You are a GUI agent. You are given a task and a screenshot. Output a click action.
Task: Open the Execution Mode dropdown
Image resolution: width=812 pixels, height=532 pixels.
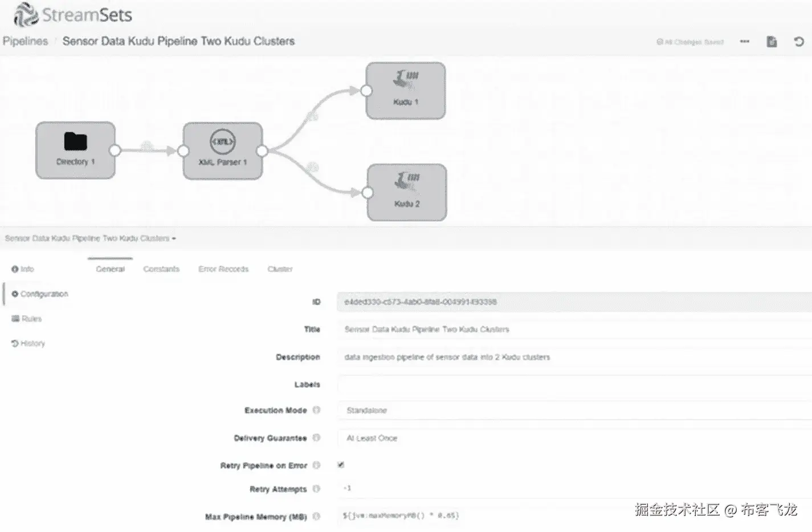574,411
